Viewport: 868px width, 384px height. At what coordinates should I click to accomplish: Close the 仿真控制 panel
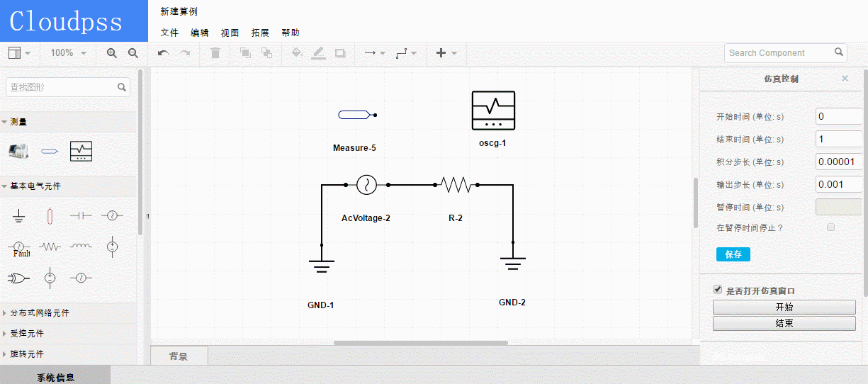[845, 79]
